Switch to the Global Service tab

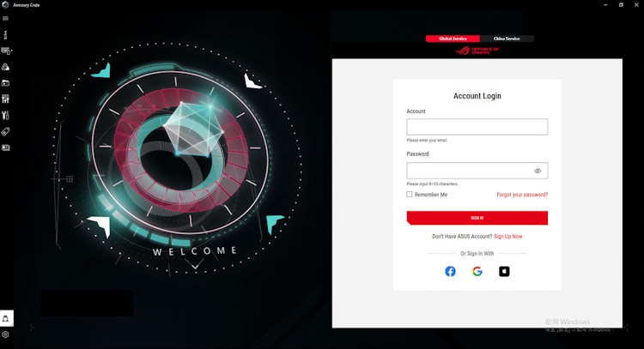pyautogui.click(x=453, y=39)
